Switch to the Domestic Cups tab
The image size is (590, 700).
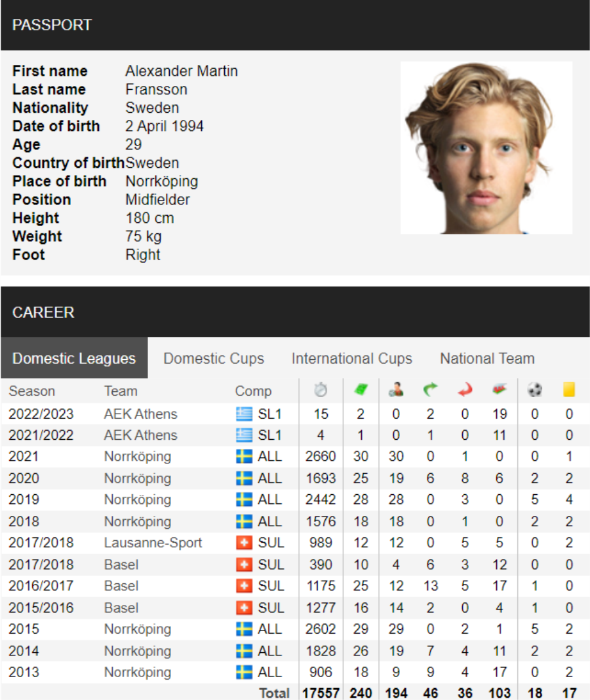[x=214, y=359]
